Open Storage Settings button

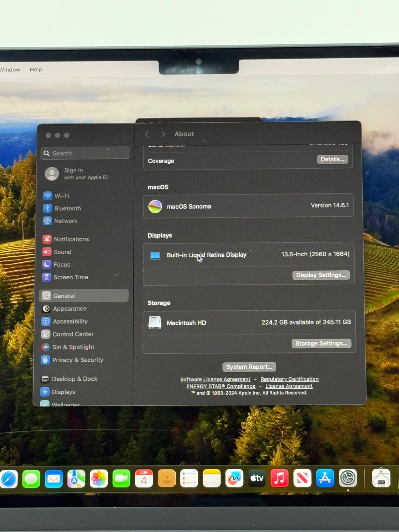pos(322,343)
